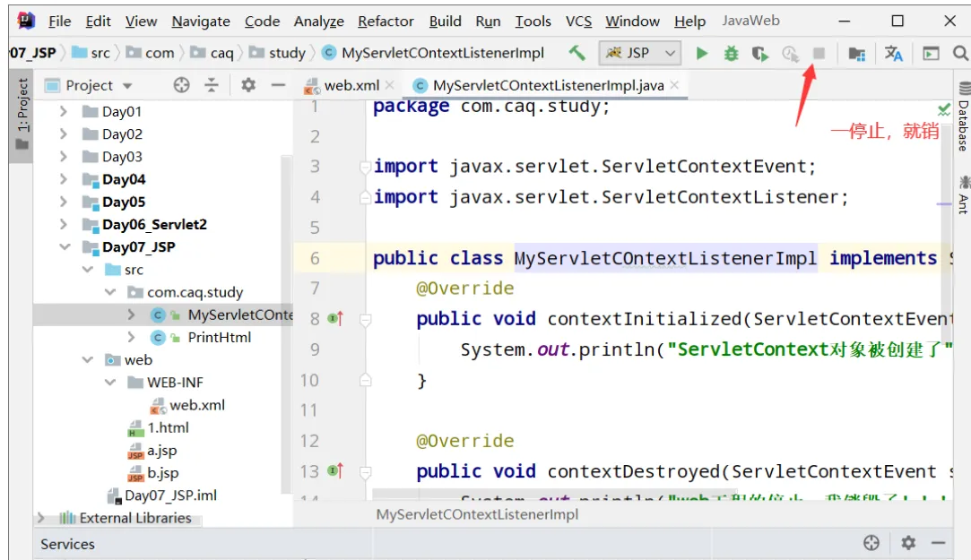Open the Project view dropdown
The height and width of the screenshot is (560, 971).
pyautogui.click(x=127, y=85)
